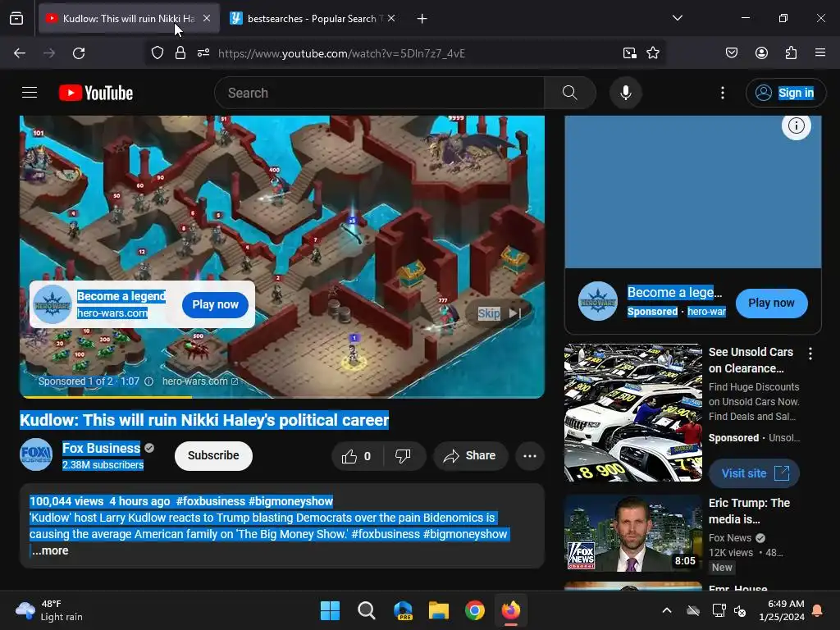The height and width of the screenshot is (630, 840).
Task: Open site permissions icon in address bar
Action: (x=203, y=53)
